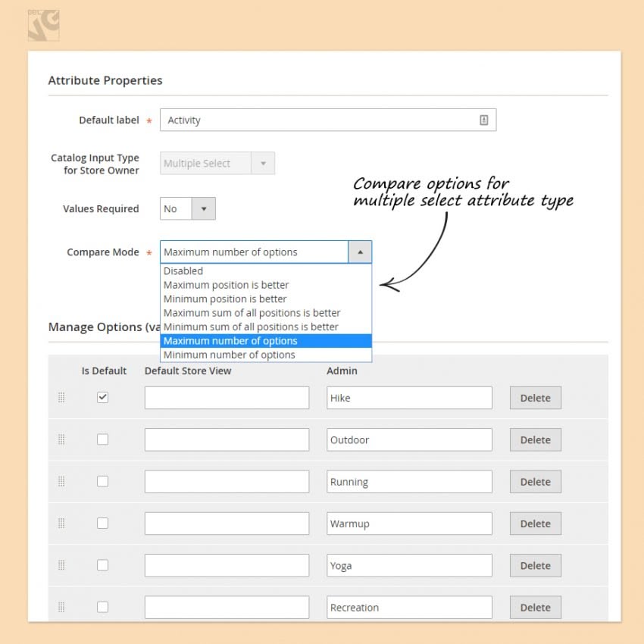The height and width of the screenshot is (644, 644).
Task: Click the Attribute Properties heading
Action: coord(105,80)
